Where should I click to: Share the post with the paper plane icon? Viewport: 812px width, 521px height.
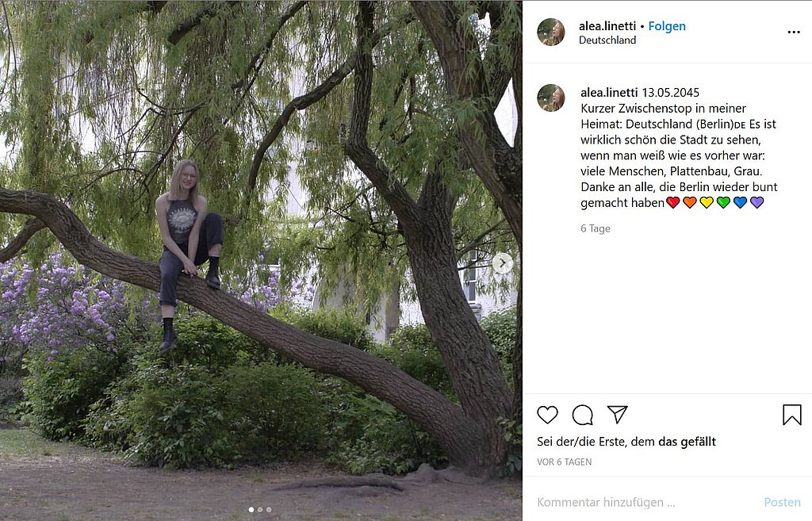pos(617,414)
